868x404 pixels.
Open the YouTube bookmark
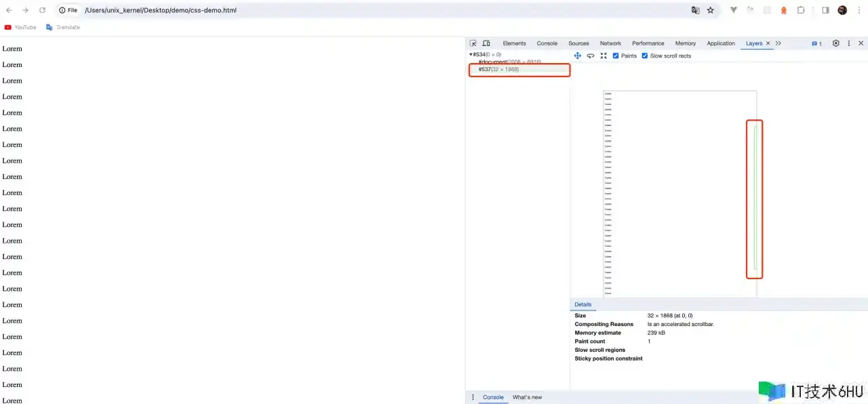click(20, 27)
